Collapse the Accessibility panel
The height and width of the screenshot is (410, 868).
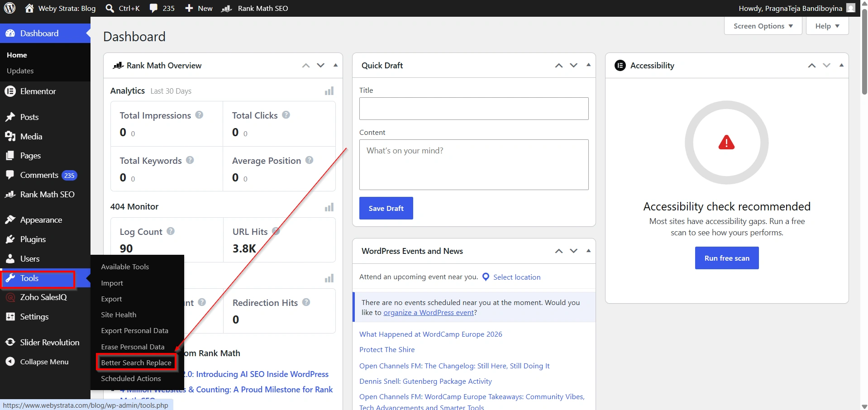pyautogui.click(x=841, y=65)
